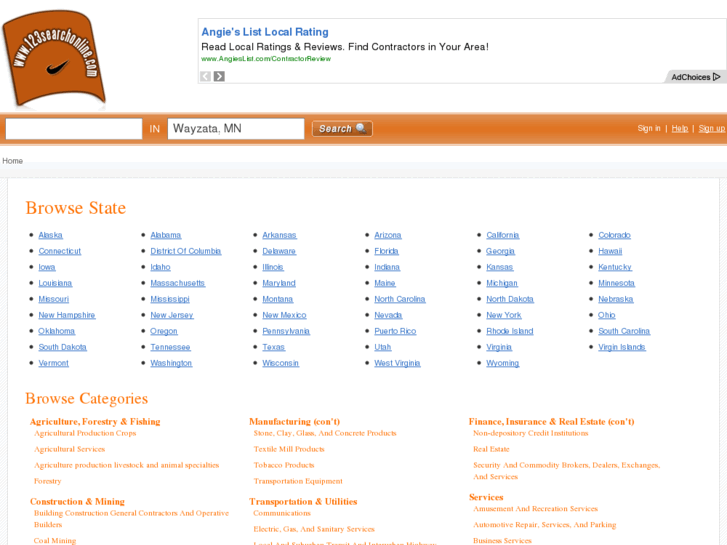The image size is (727, 545).
Task: Open Construction & Mining category
Action: (x=77, y=501)
